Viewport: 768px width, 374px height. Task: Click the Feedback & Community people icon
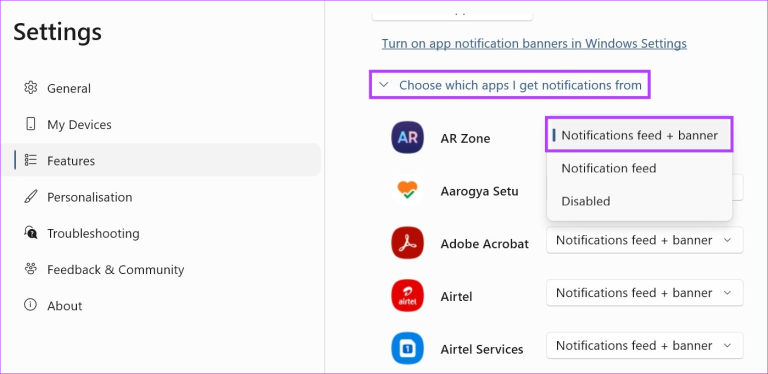30,269
